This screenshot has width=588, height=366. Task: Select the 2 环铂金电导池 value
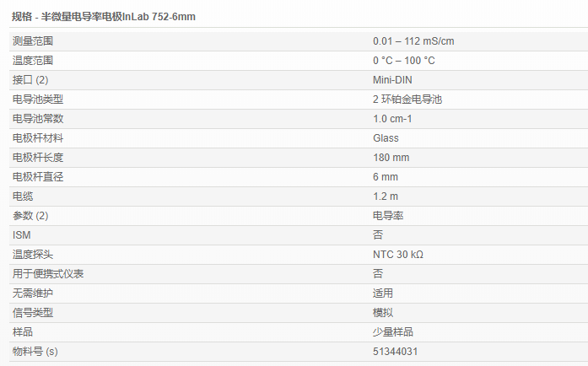(407, 100)
